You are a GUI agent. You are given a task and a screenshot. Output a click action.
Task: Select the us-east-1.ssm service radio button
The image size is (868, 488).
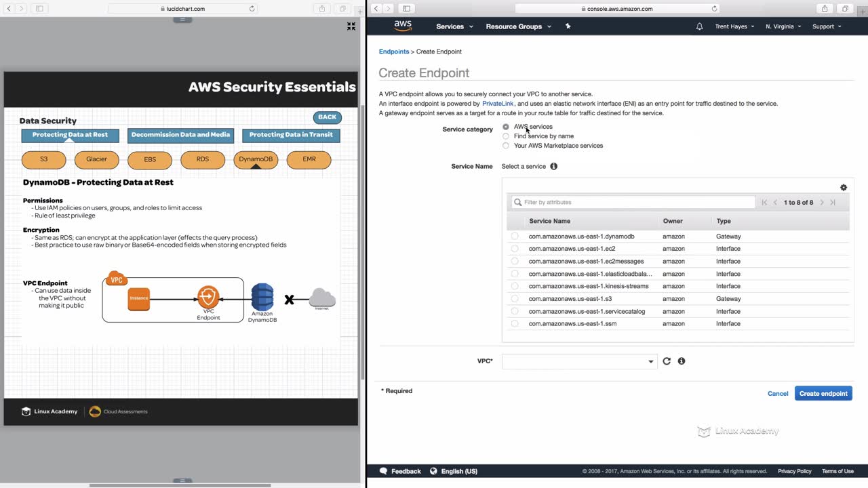[x=515, y=324]
